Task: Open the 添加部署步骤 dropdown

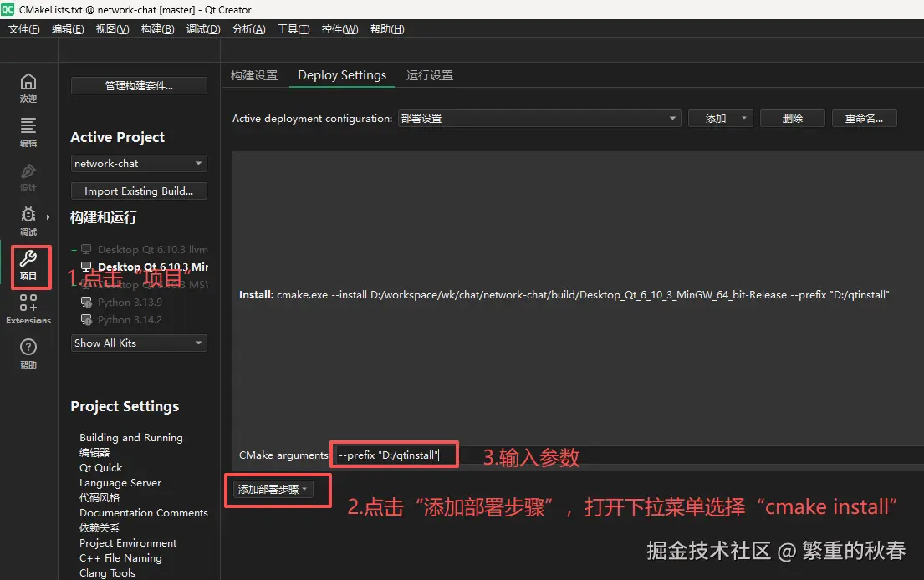Action: (x=273, y=489)
